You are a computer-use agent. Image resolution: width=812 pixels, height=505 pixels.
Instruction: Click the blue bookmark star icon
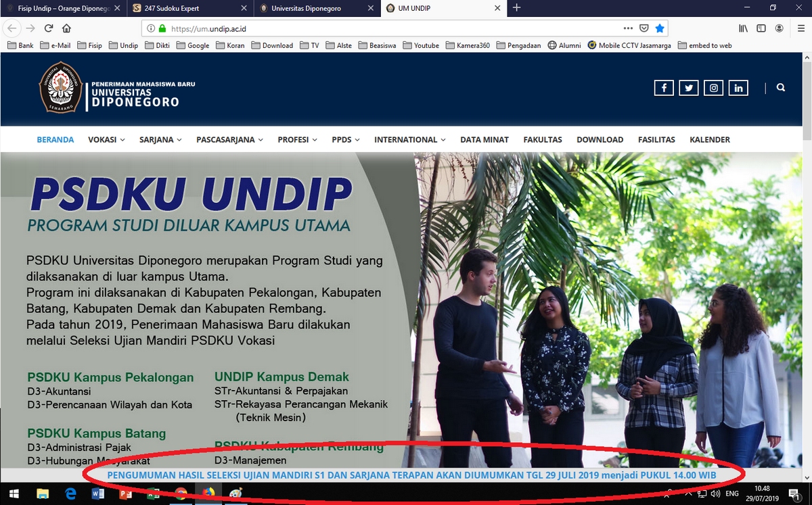[660, 28]
